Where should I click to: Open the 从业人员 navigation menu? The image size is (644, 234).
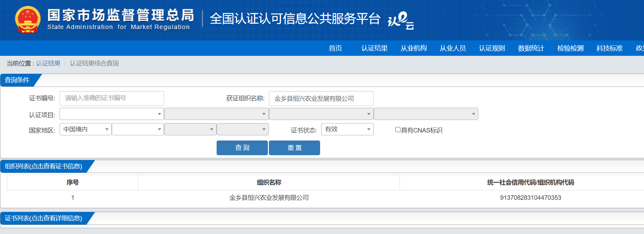click(453, 48)
